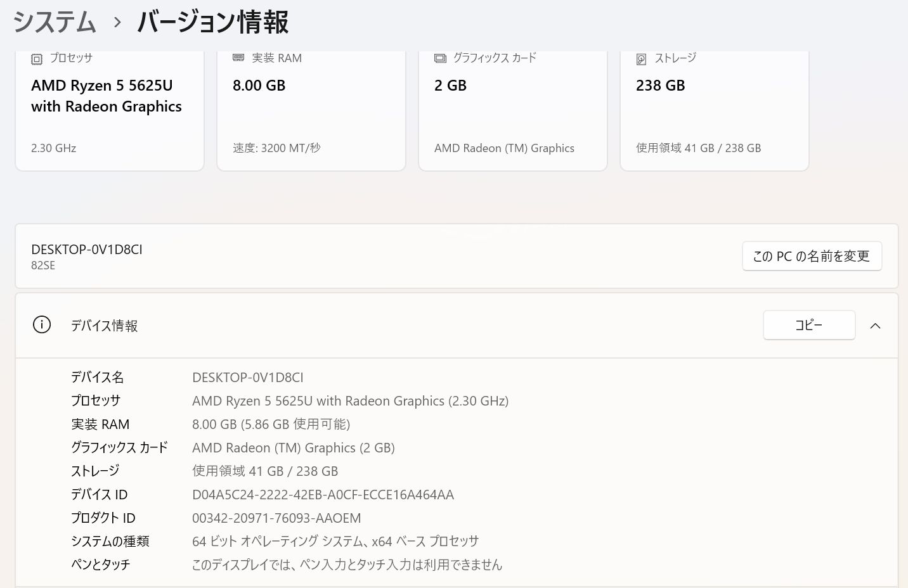Go back to システム breadcrumb
This screenshot has width=908, height=588.
[x=55, y=22]
